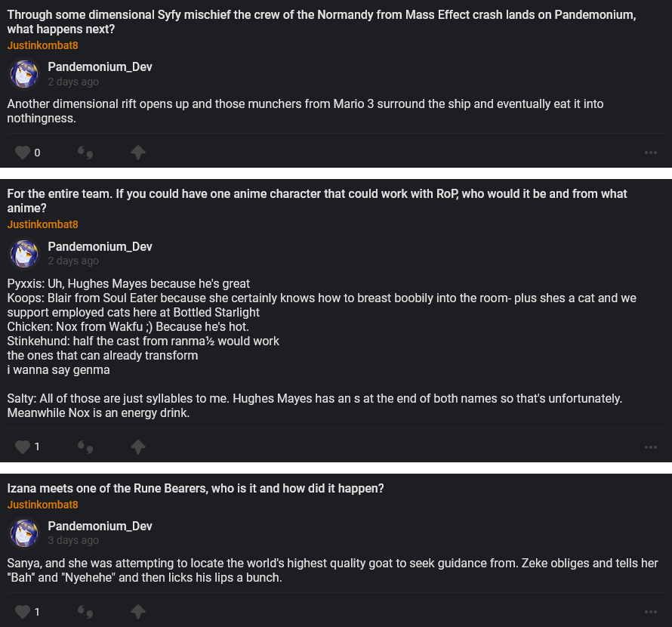
Task: Open the '3 days ago' timestamp link
Action: click(x=73, y=540)
